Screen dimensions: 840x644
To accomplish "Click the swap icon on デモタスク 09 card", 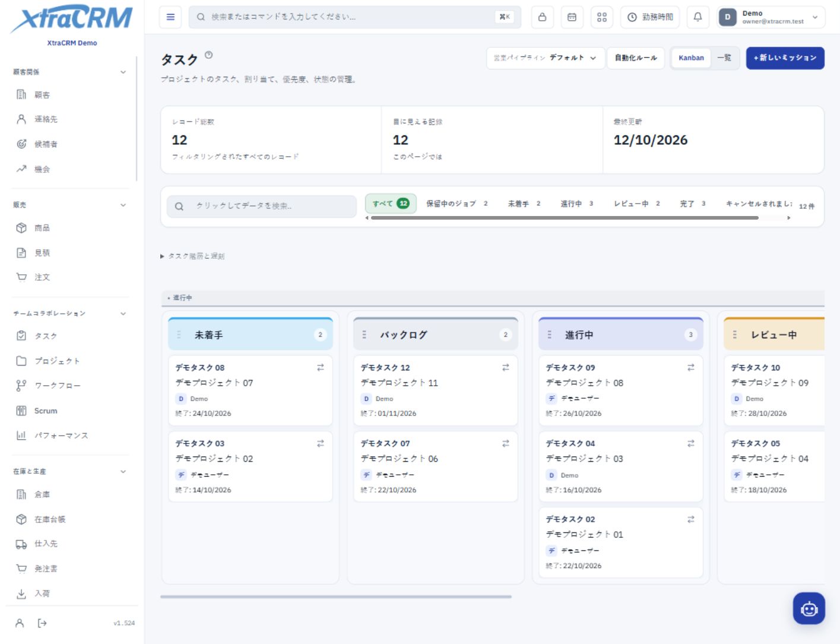I will (x=691, y=367).
